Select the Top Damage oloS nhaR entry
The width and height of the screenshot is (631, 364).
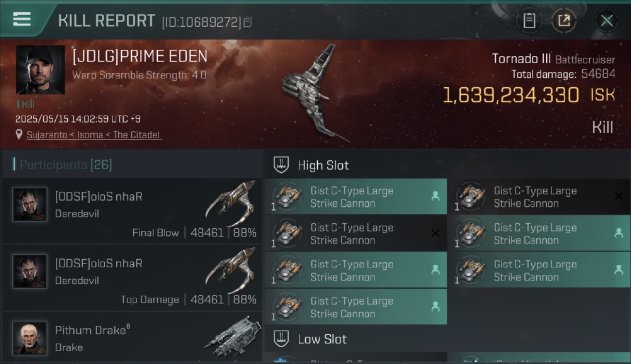(132, 278)
